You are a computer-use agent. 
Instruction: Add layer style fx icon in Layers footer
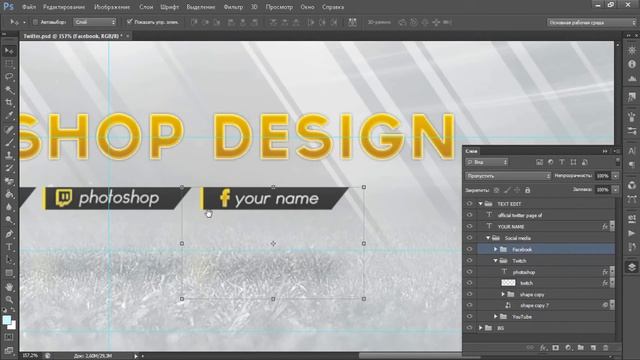click(x=543, y=348)
